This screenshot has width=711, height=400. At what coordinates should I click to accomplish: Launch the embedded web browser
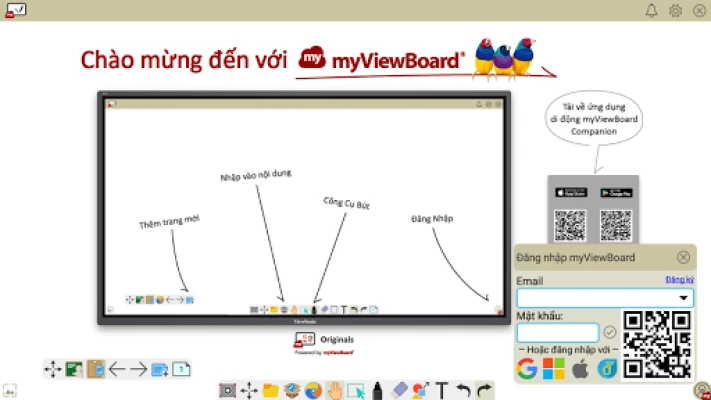(313, 390)
